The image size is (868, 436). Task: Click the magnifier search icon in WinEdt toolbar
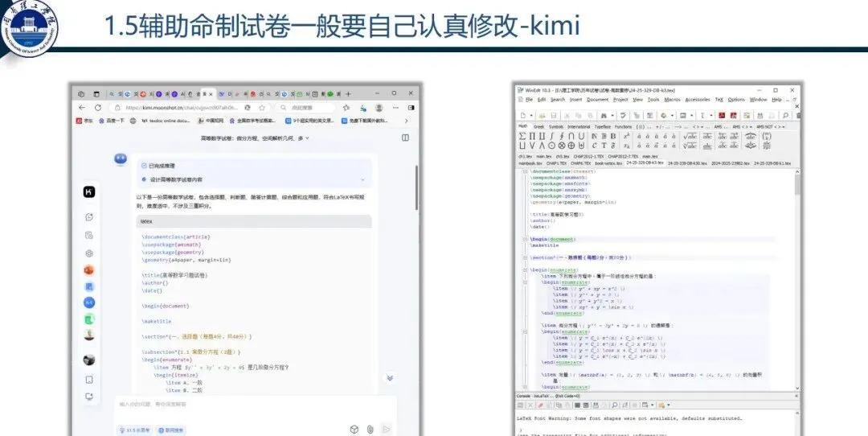tap(785, 115)
